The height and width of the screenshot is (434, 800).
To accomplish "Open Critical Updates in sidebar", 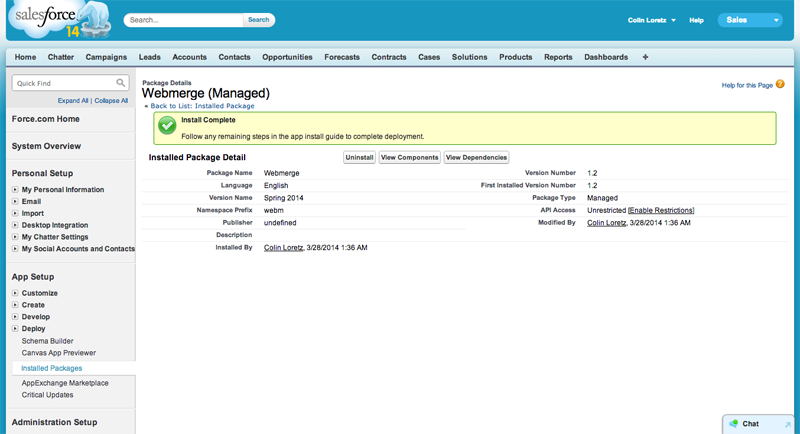I will tap(47, 395).
